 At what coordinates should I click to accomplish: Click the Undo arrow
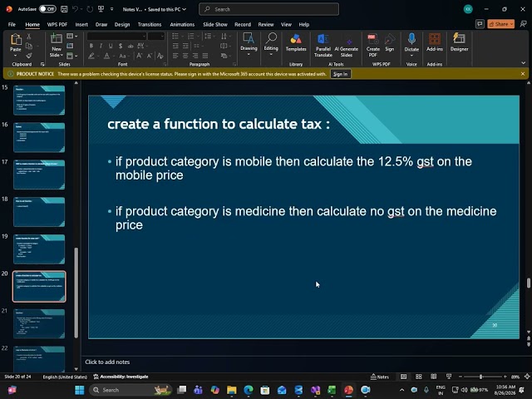point(76,9)
